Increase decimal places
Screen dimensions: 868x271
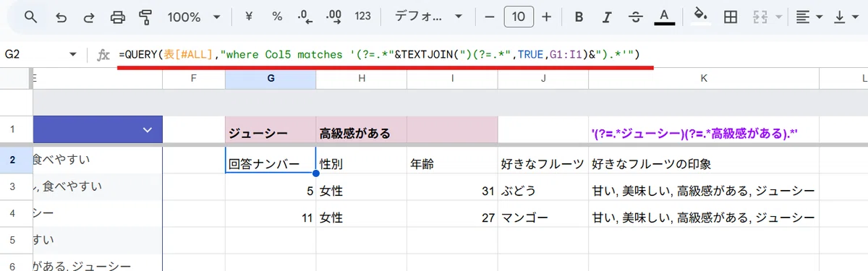[x=333, y=17]
